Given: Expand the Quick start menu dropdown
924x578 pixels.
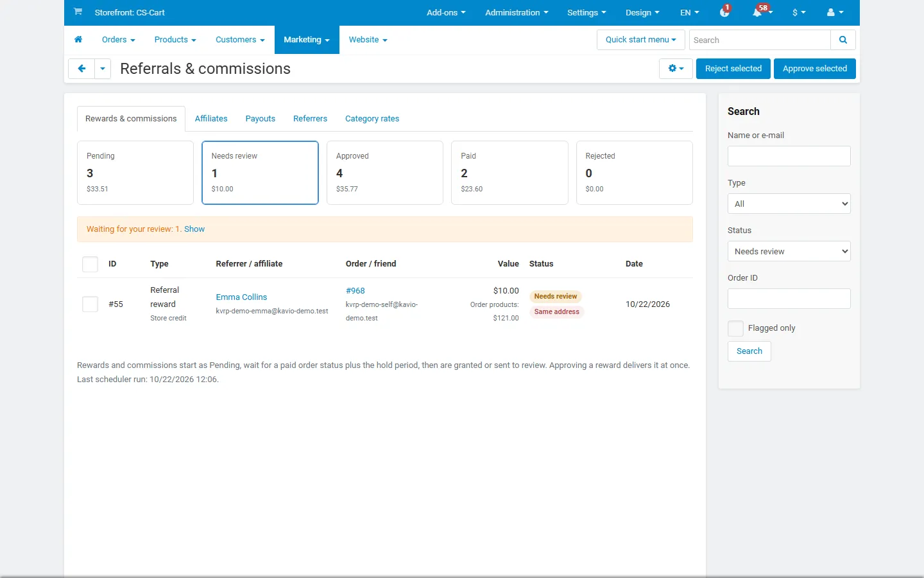Looking at the screenshot, I should click(640, 40).
